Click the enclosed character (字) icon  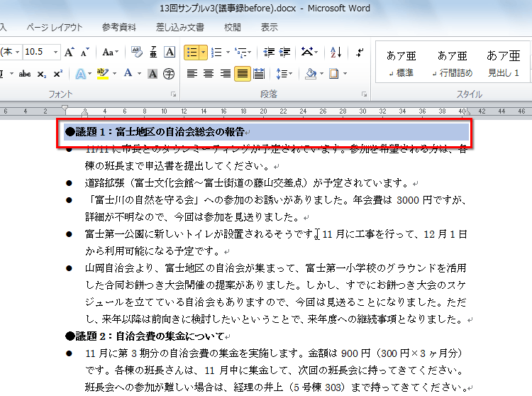click(x=169, y=74)
